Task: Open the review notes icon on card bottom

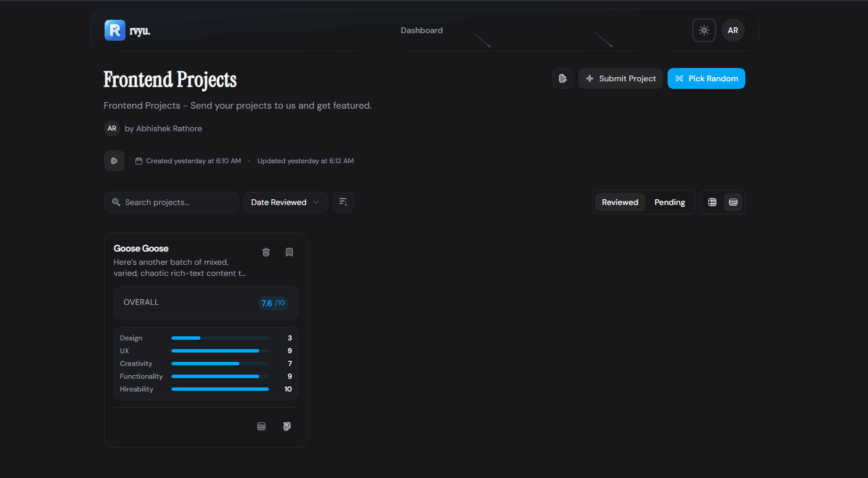Action: click(x=287, y=426)
